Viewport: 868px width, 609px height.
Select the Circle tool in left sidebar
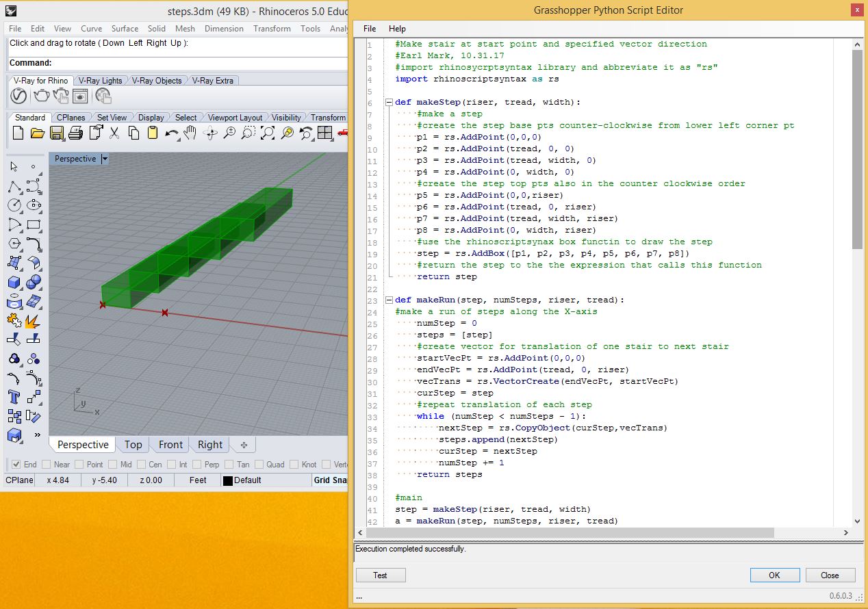[14, 205]
